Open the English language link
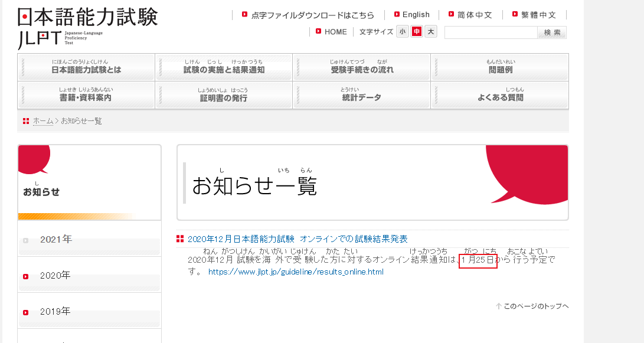The image size is (644, 343). (416, 15)
